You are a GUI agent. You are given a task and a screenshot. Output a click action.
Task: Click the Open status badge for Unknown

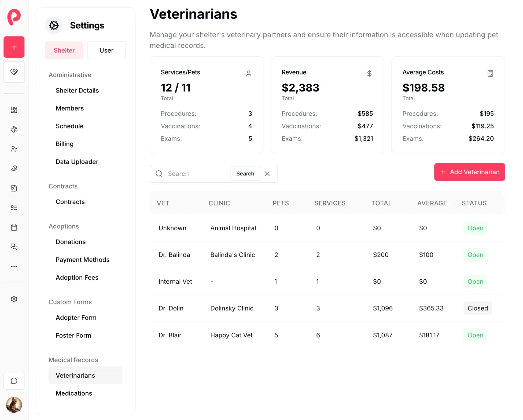pos(476,228)
